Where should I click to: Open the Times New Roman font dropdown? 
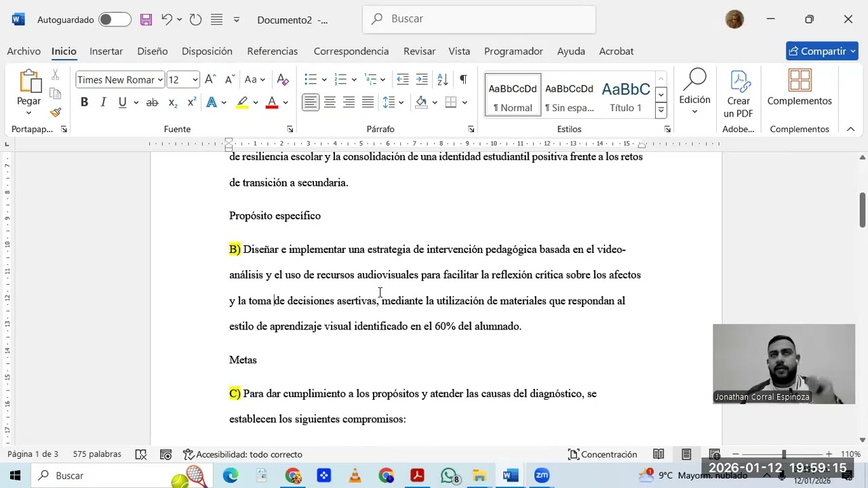point(160,80)
